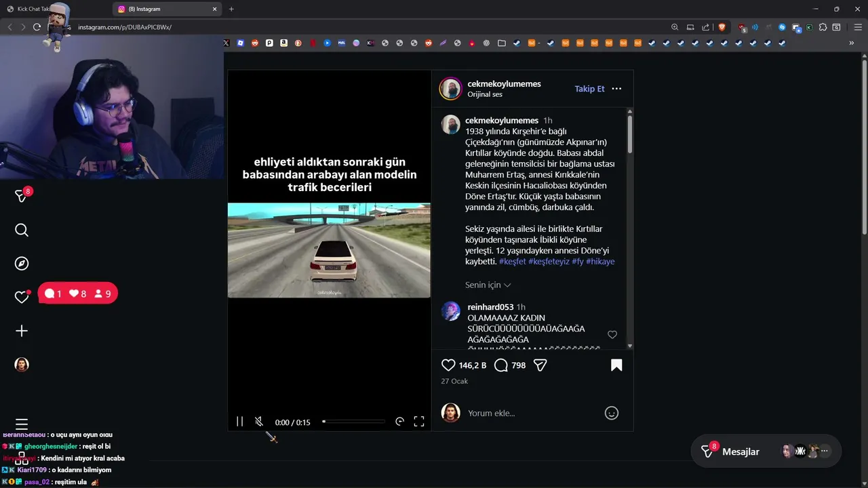This screenshot has height=488, width=868.
Task: Click the video progress bar
Action: (353, 422)
